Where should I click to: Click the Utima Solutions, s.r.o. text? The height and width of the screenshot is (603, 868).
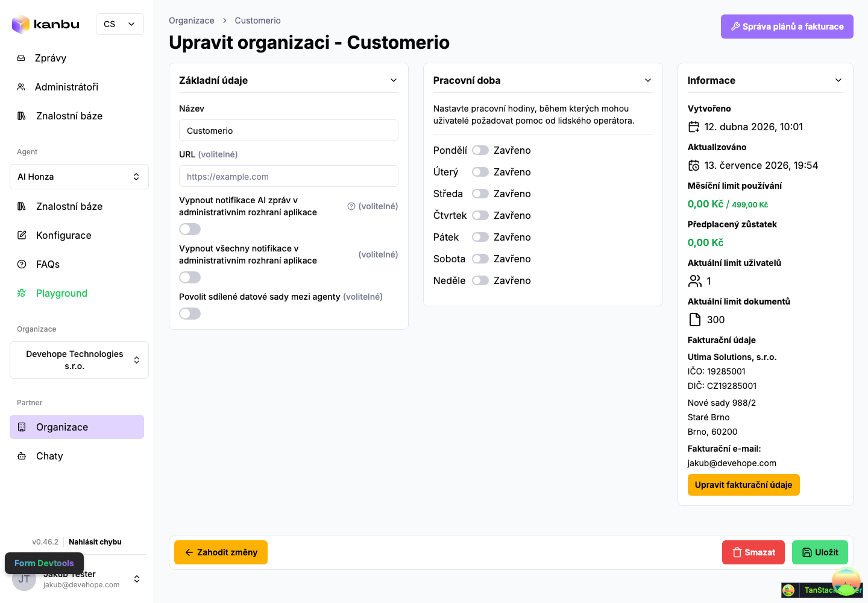point(732,357)
